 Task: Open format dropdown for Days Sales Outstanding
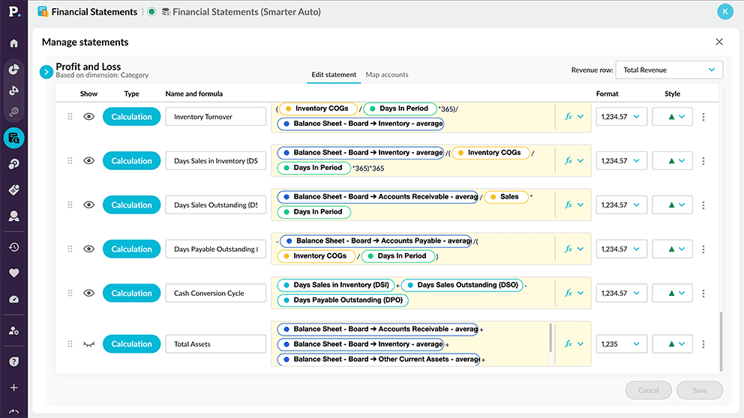tap(621, 205)
